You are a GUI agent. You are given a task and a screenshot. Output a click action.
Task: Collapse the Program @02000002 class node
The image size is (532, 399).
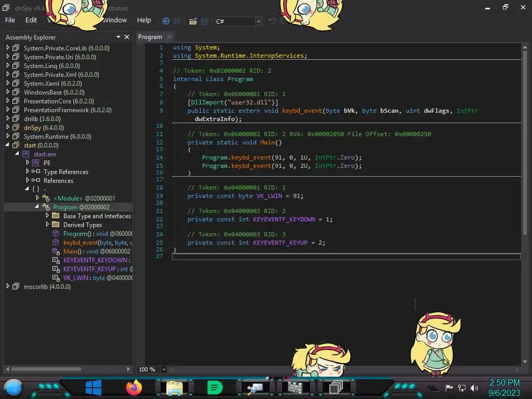(x=37, y=207)
